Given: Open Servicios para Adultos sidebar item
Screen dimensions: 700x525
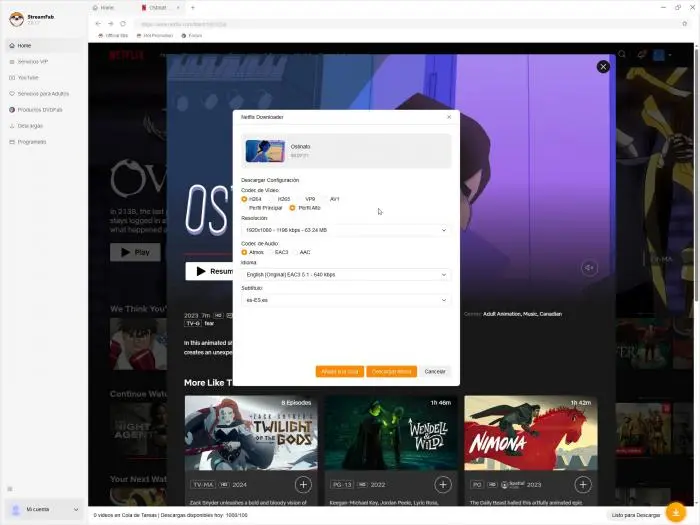Looking at the screenshot, I should click(x=44, y=94).
